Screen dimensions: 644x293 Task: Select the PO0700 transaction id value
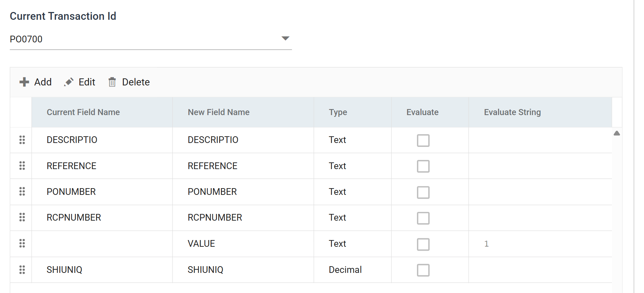tap(26, 39)
